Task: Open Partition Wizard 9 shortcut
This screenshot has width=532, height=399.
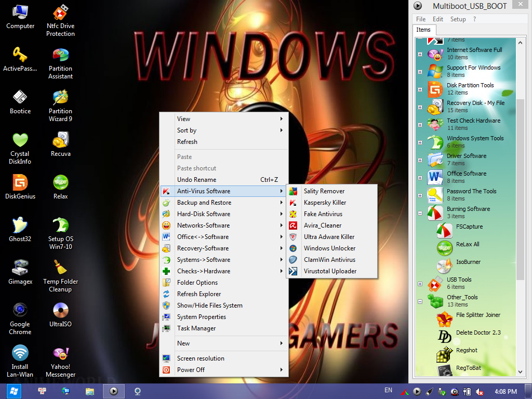Action: 60,106
